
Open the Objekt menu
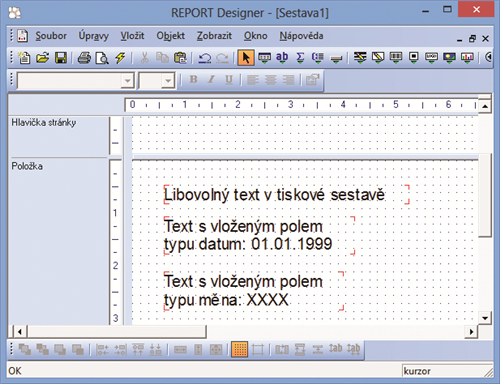(171, 36)
